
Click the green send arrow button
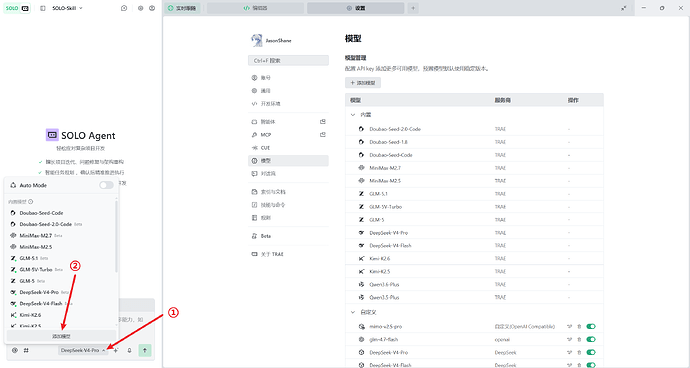click(x=145, y=350)
